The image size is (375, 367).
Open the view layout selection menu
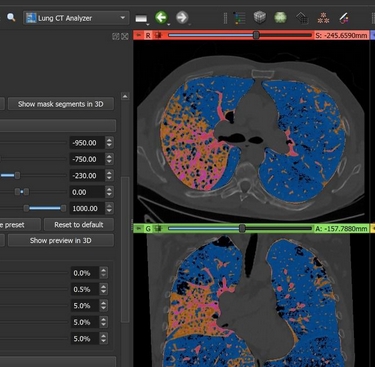tap(141, 19)
